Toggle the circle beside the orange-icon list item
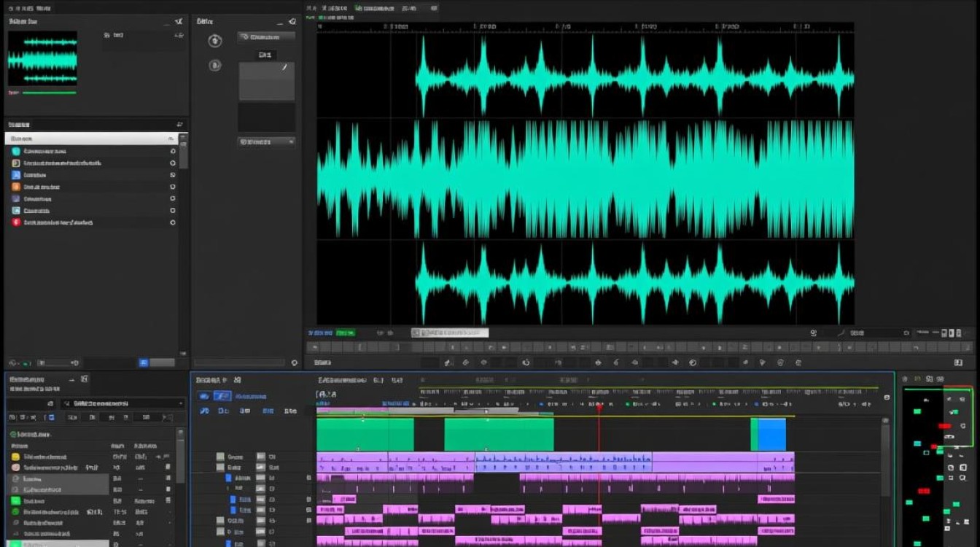The height and width of the screenshot is (547, 980). pos(173,187)
